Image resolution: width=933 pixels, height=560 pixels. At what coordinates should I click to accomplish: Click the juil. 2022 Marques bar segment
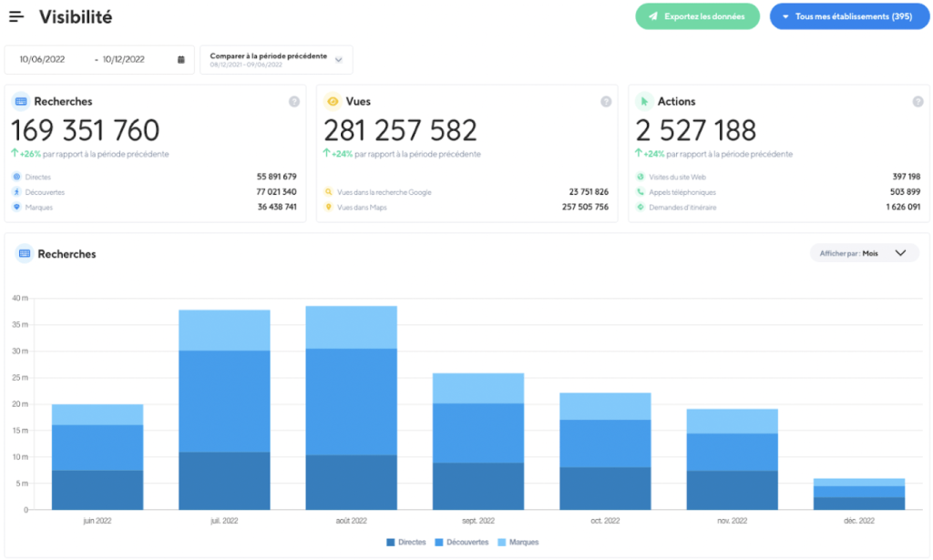(224, 331)
